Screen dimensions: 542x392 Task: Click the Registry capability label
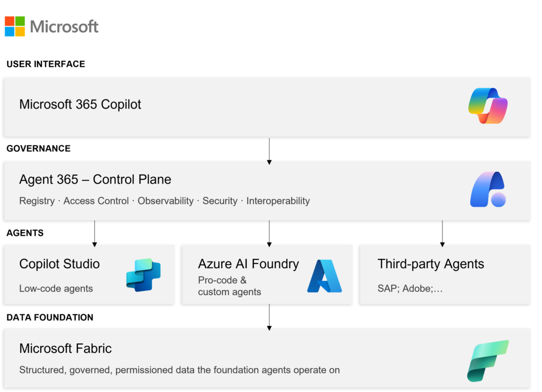click(37, 201)
